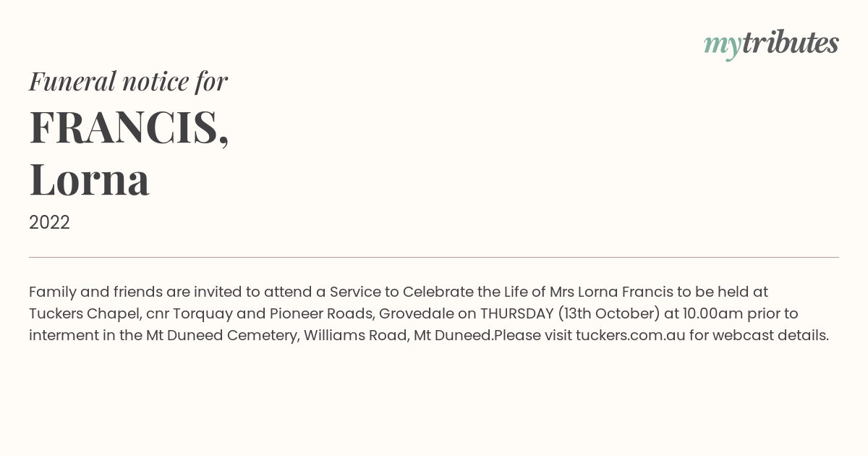Select the word THURSDAY in the notice
868x456 pixels.
pyautogui.click(x=516, y=313)
